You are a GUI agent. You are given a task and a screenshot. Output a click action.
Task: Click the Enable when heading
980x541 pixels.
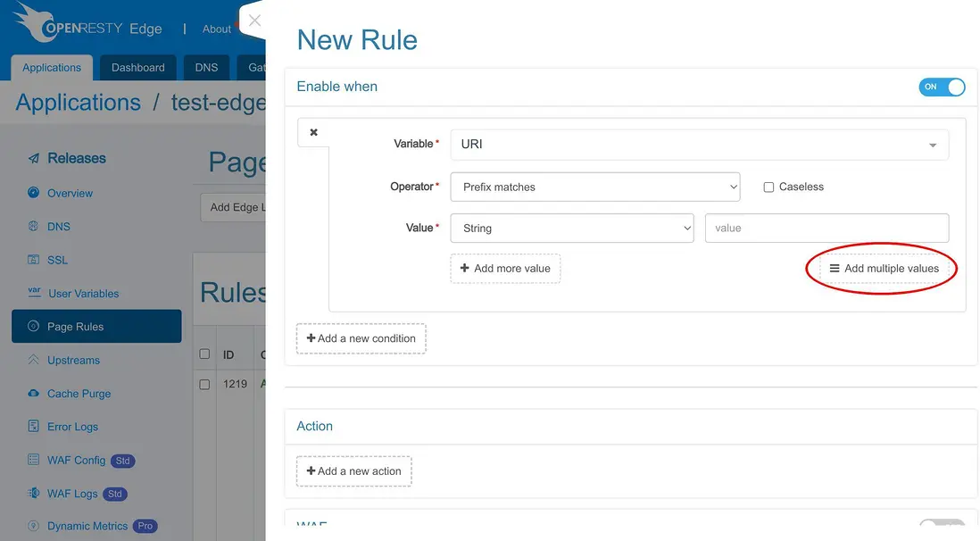(x=336, y=87)
